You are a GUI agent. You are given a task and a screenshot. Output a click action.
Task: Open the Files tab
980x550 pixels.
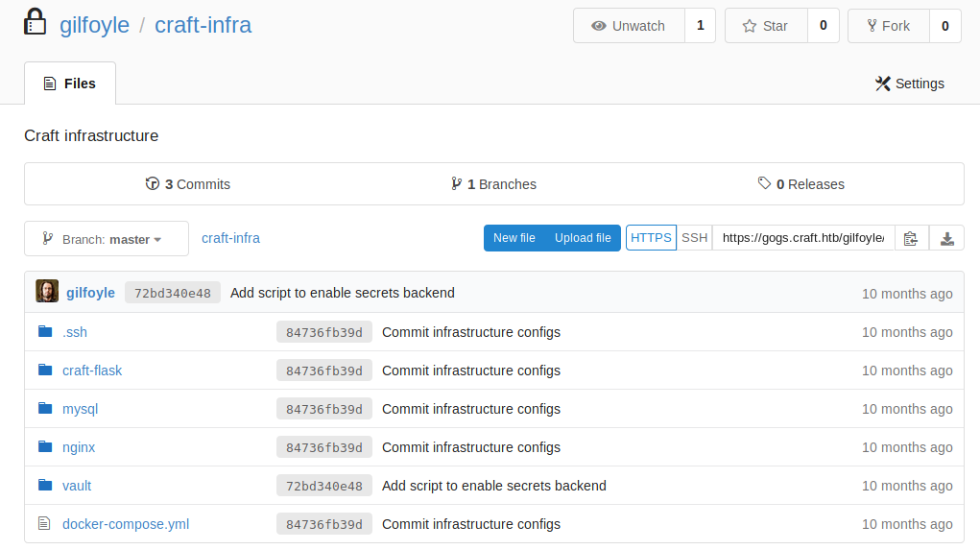click(70, 84)
